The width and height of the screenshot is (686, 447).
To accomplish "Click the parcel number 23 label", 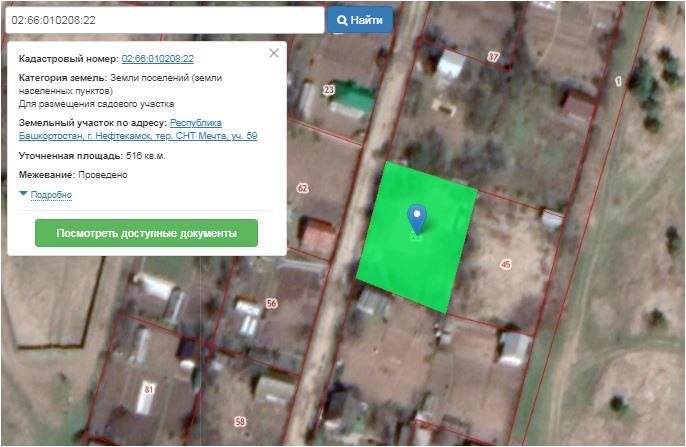I will [329, 90].
